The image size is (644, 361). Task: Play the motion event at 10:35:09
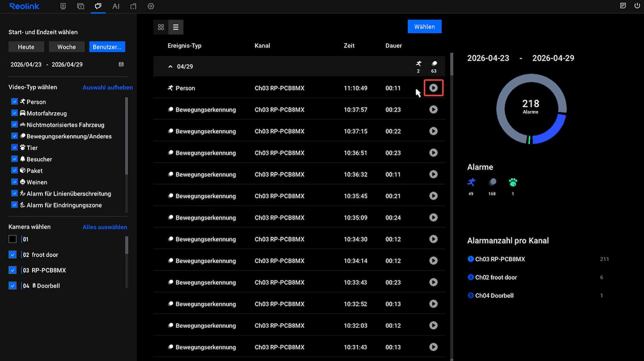click(x=434, y=218)
